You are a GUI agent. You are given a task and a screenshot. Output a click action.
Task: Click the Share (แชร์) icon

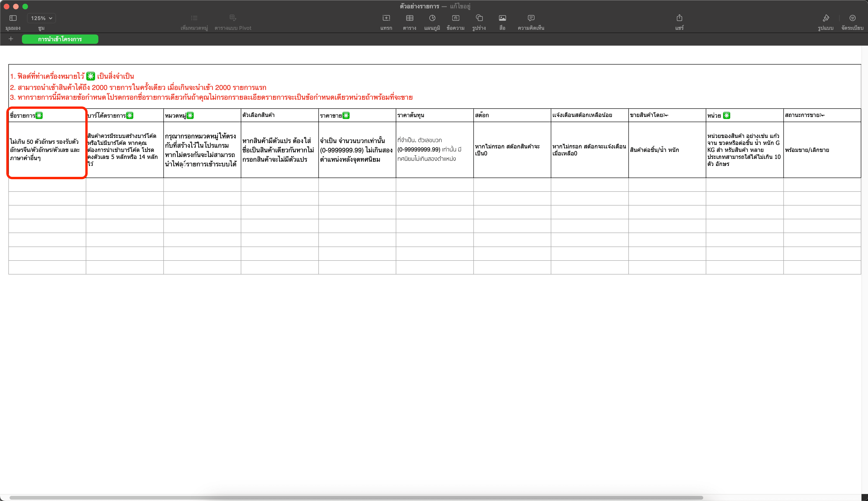pos(679,18)
